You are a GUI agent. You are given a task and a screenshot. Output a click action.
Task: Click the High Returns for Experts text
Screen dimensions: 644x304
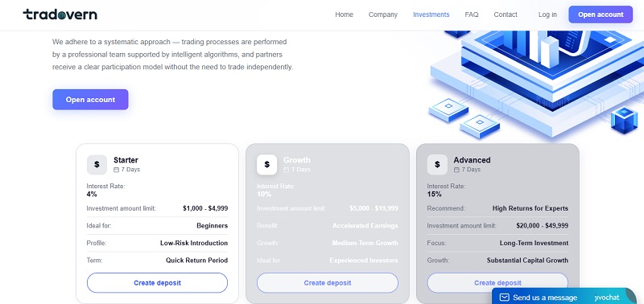coord(530,208)
